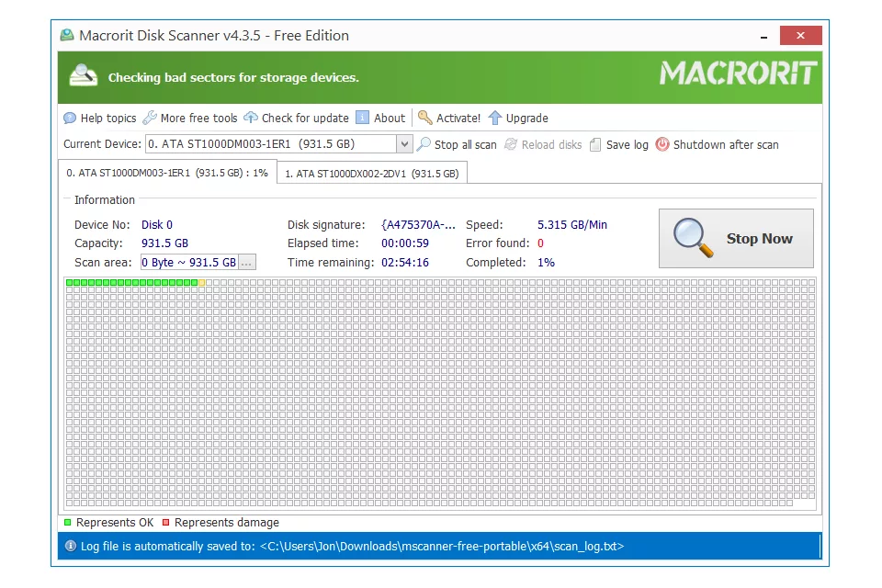Click Stop all scan magnifier icon
This screenshot has height=588, width=882.
click(424, 144)
